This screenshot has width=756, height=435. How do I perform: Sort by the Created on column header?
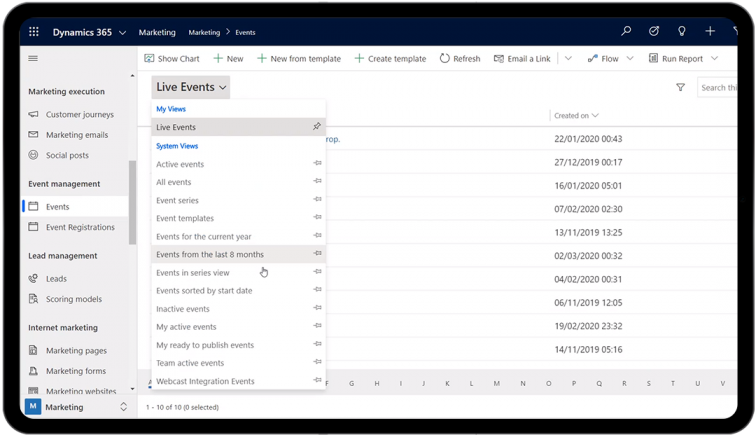click(576, 116)
